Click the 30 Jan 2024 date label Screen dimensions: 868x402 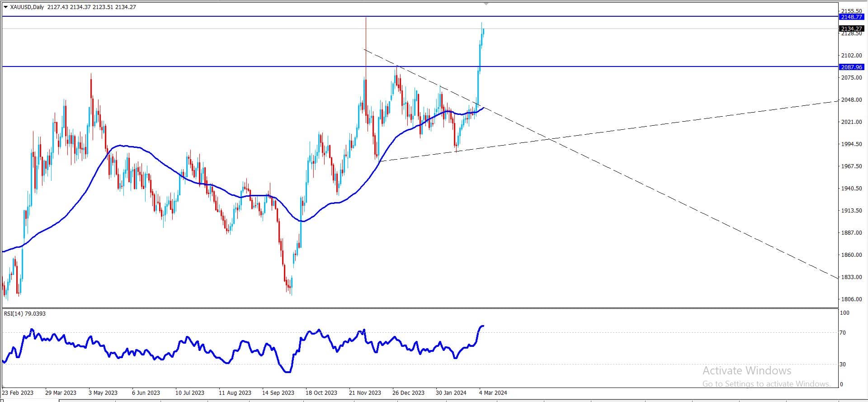pyautogui.click(x=451, y=393)
